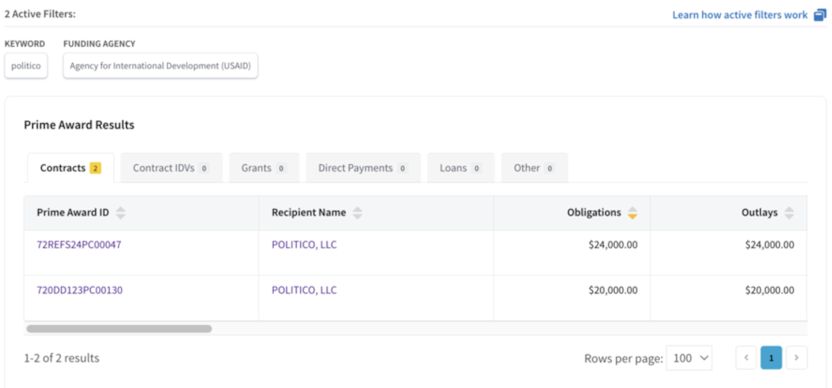Sort by Recipient Name arrows
Image resolution: width=832 pixels, height=388 pixels.
(358, 213)
